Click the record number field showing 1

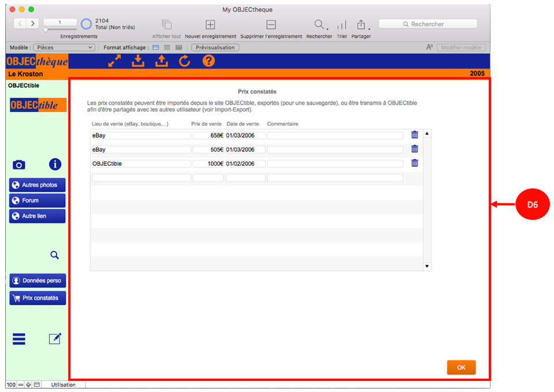pyautogui.click(x=59, y=23)
